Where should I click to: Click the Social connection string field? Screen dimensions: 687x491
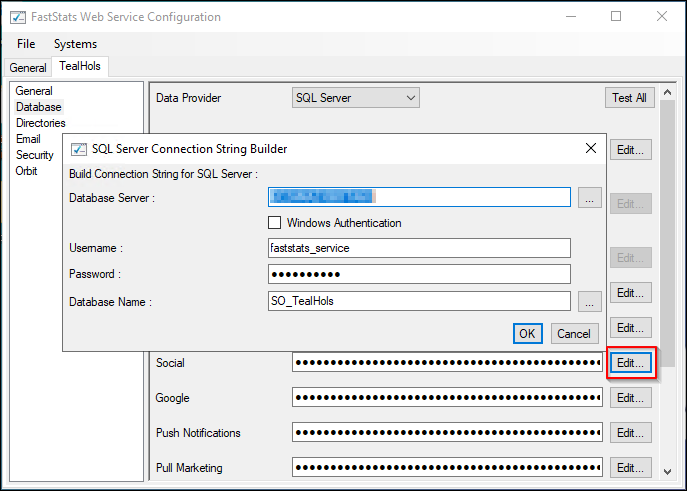(447, 363)
